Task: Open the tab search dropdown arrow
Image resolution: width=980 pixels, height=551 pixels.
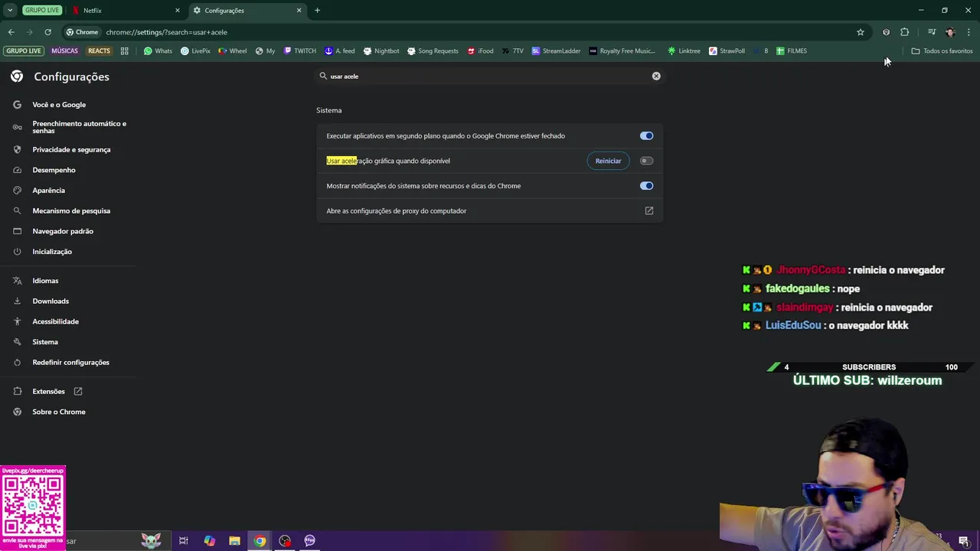Action: (x=10, y=11)
